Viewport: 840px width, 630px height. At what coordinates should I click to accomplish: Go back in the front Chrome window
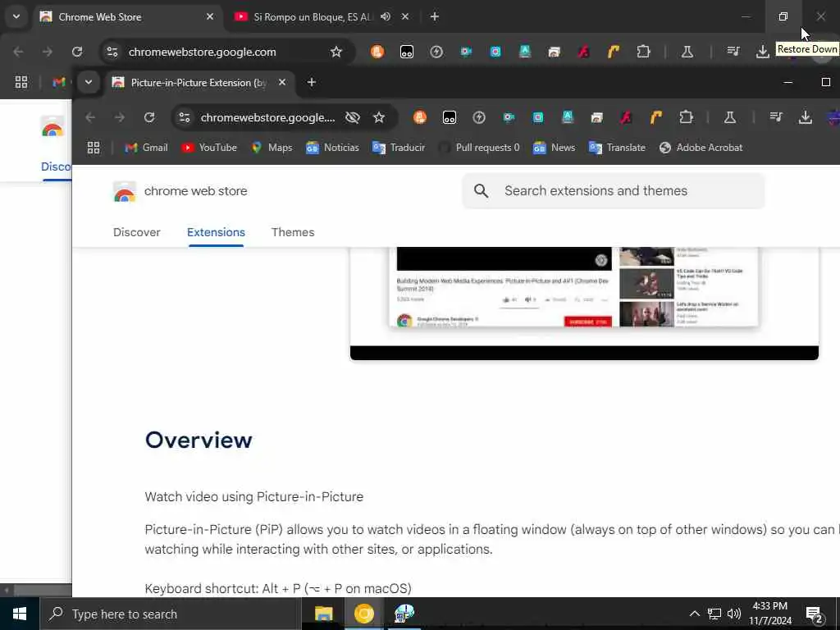coord(90,117)
